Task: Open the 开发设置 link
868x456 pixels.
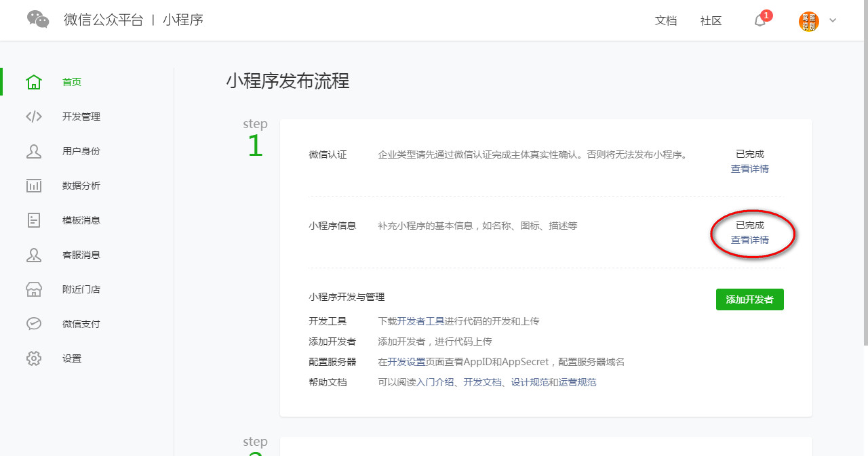Action: coord(407,362)
